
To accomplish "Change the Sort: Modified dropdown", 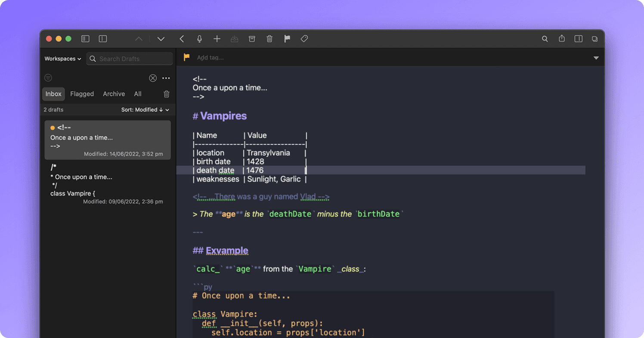I will click(145, 110).
